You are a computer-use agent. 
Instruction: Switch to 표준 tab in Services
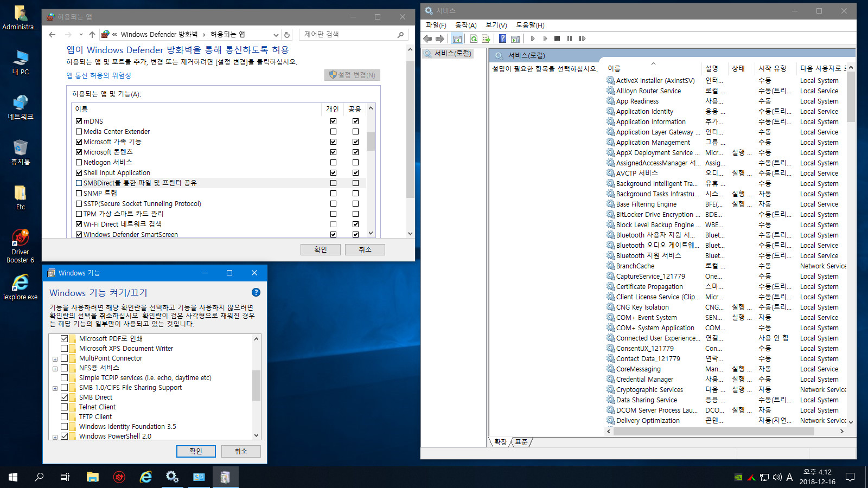point(522,442)
